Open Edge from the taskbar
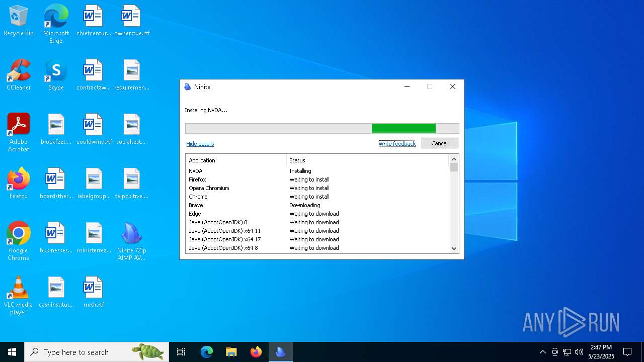The image size is (644, 362). point(207,352)
